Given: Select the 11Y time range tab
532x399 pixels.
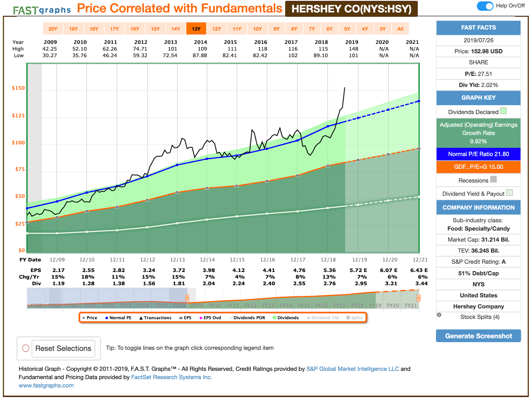Looking at the screenshot, I should point(237,29).
